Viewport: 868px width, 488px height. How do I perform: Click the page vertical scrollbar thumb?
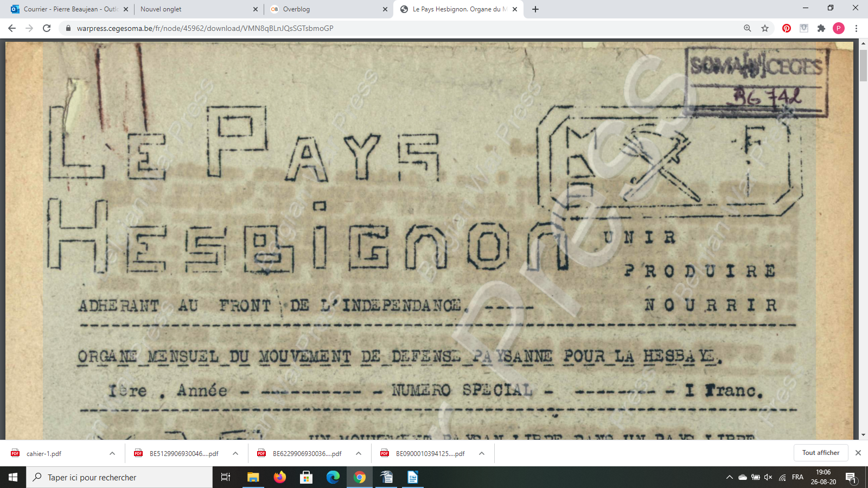point(863,65)
